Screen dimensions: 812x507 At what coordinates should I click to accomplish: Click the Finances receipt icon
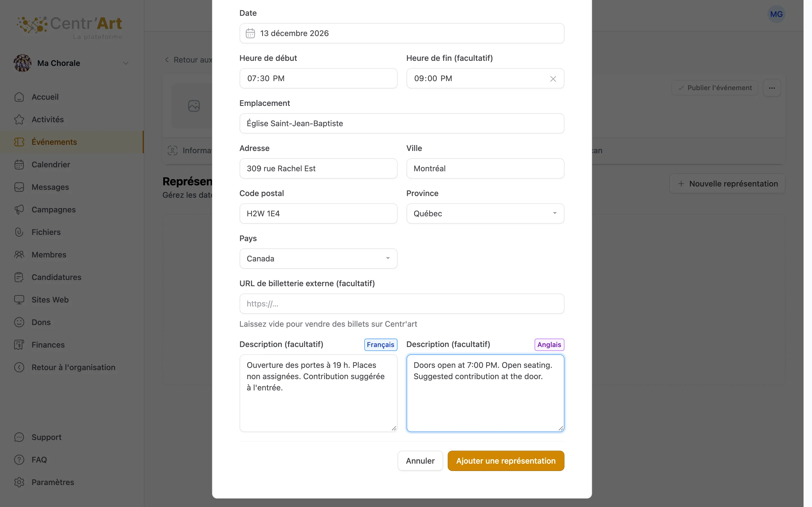coord(19,345)
